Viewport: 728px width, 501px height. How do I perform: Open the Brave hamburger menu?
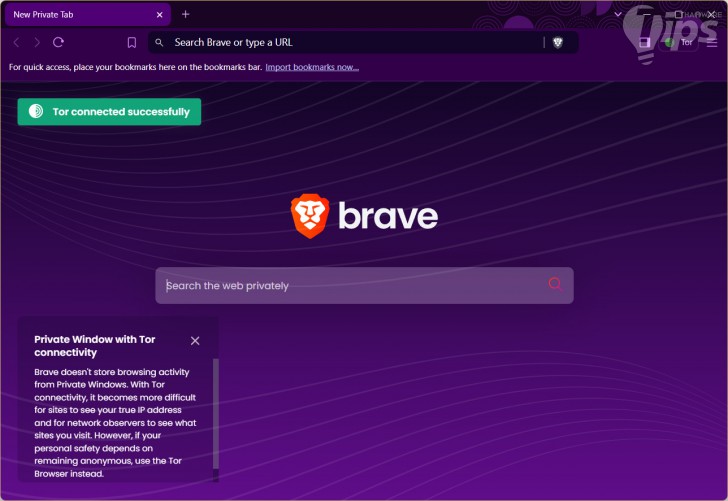[712, 43]
